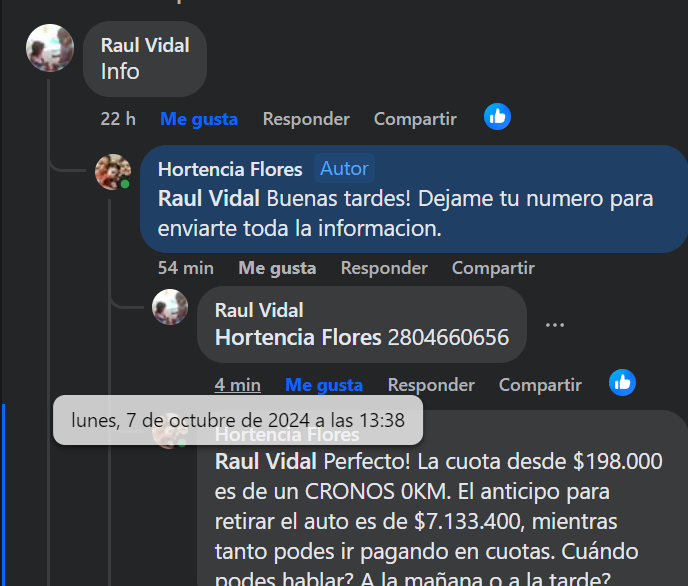Click Compartir under the 4 min reply
The width and height of the screenshot is (688, 586).
[540, 385]
